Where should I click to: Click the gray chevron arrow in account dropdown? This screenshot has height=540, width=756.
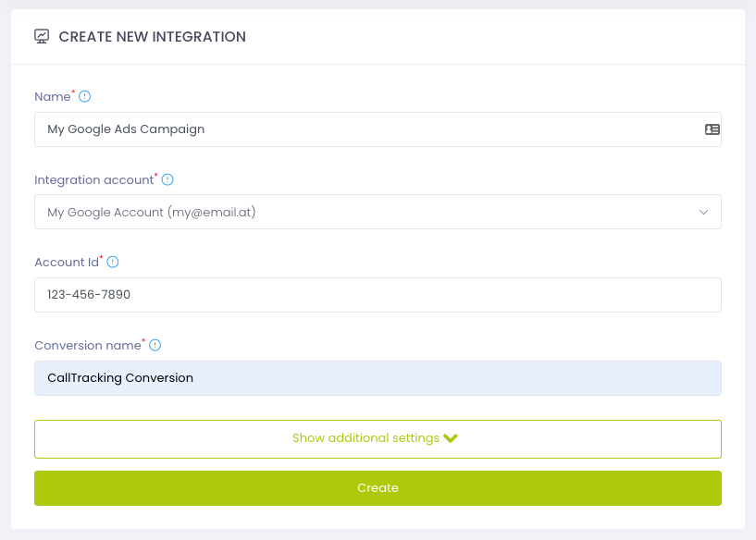[703, 212]
